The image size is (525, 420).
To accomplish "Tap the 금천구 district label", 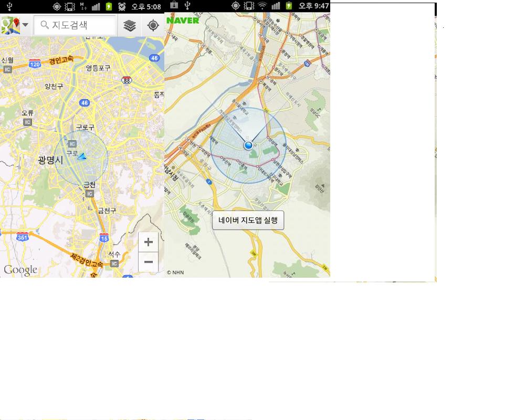I will pyautogui.click(x=107, y=211).
